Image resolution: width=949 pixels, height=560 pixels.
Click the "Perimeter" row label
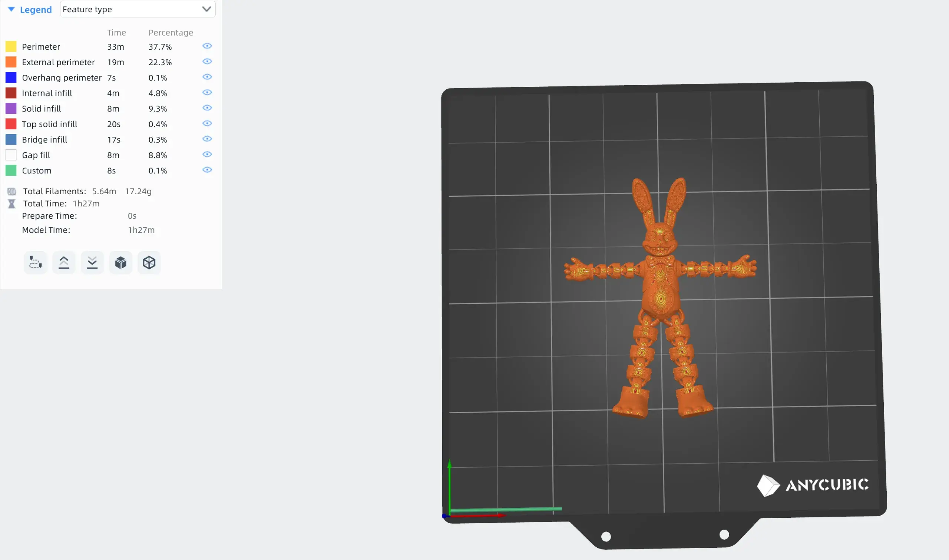(41, 46)
